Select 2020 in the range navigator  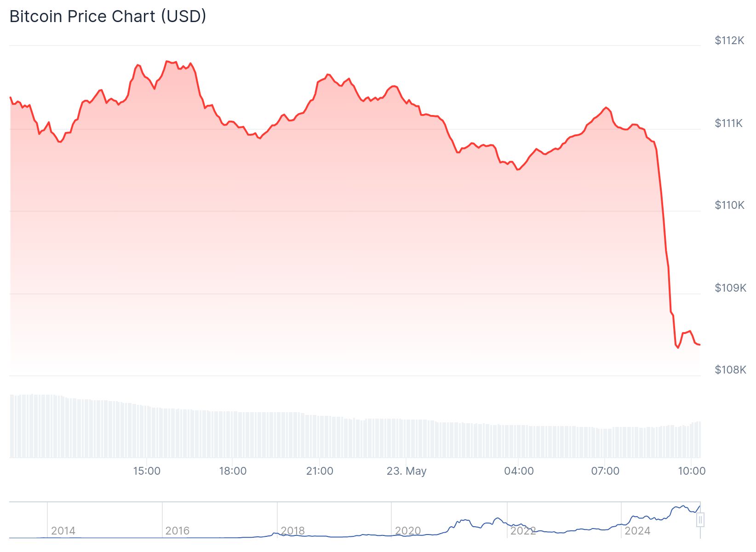(x=408, y=531)
